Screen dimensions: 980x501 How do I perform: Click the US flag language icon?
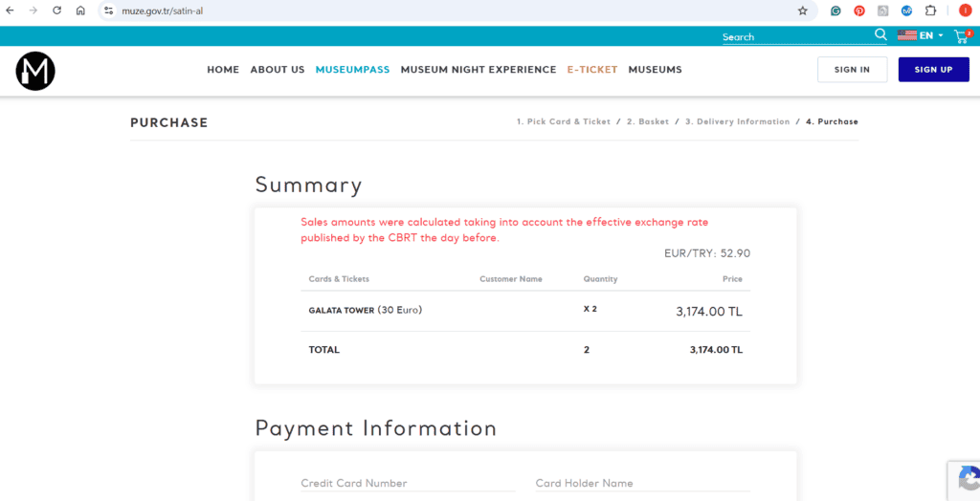click(907, 35)
